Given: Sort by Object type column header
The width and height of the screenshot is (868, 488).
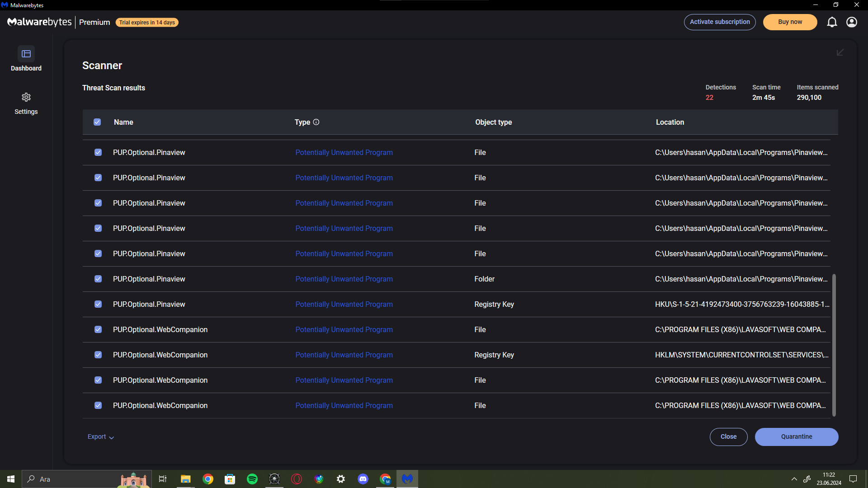Looking at the screenshot, I should tap(493, 122).
